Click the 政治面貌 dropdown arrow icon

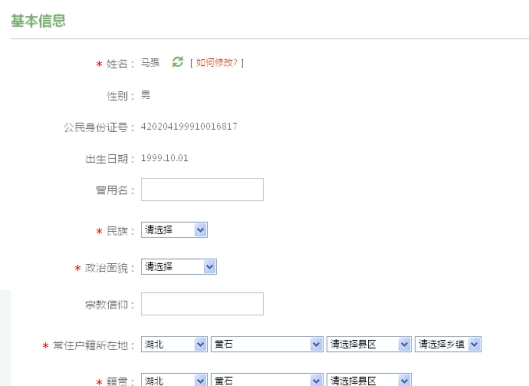coord(210,267)
